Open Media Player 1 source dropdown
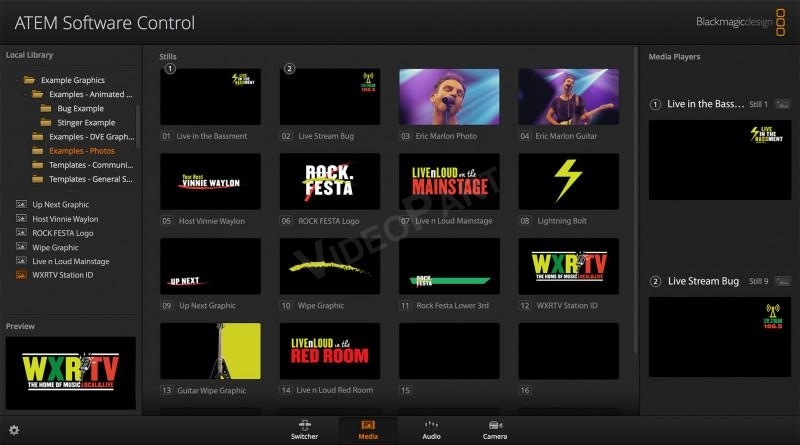 pyautogui.click(x=706, y=104)
